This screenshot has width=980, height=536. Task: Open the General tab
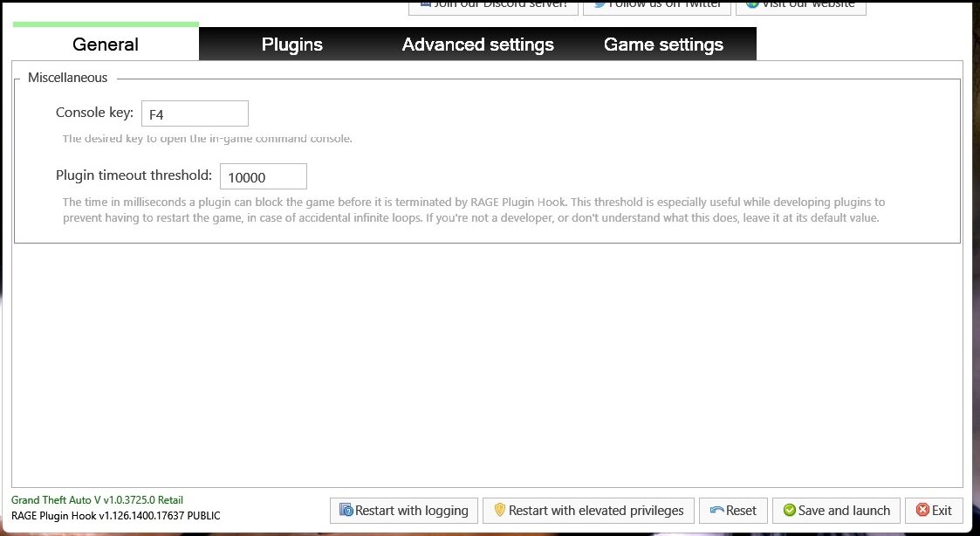coord(106,44)
